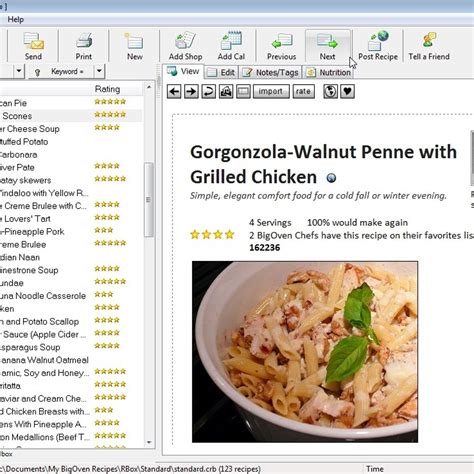This screenshot has width=474, height=474.
Task: Click the penne pasta recipe photo
Action: point(305,352)
